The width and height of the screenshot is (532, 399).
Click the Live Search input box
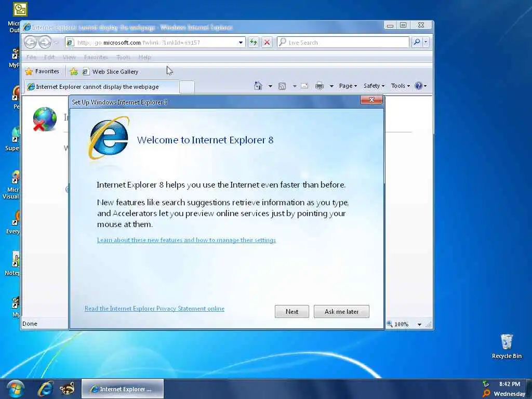point(343,43)
